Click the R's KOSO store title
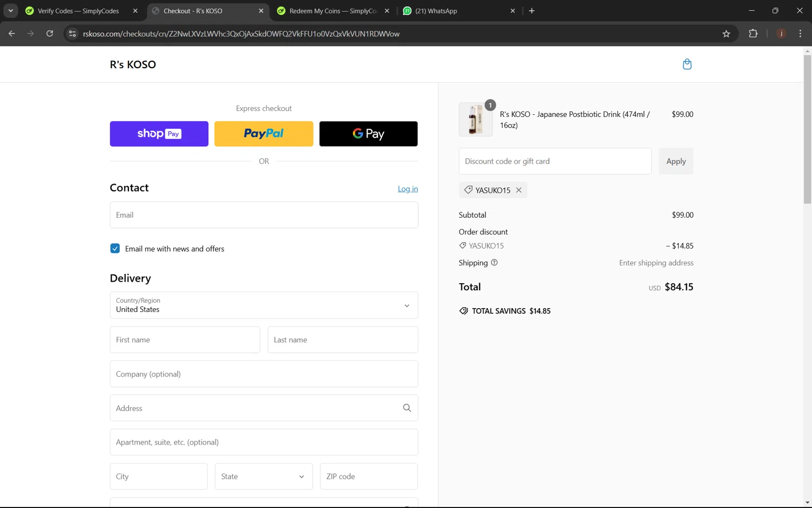Viewport: 812px width, 508px height. tap(133, 64)
